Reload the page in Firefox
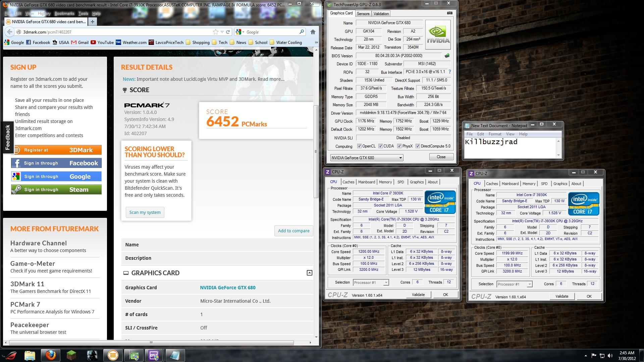 (228, 32)
